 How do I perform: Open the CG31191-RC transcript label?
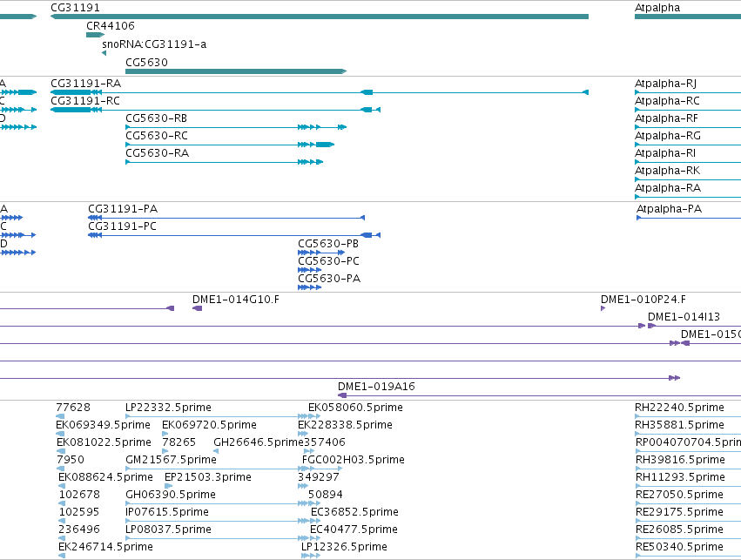tap(85, 101)
